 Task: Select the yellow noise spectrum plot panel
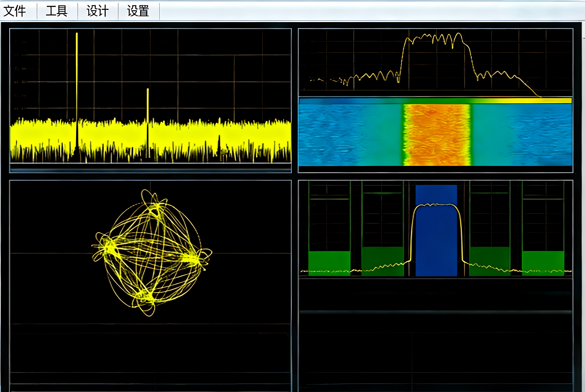pyautogui.click(x=150, y=101)
